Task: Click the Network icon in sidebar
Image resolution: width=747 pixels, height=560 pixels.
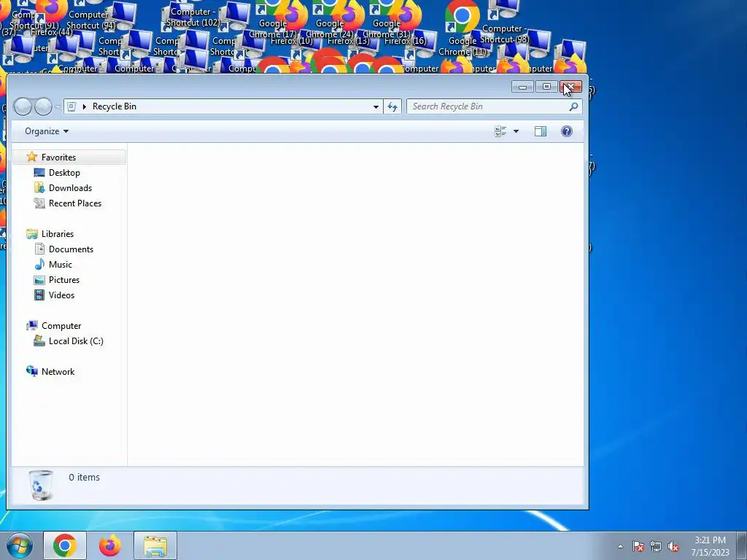Action: pyautogui.click(x=32, y=371)
